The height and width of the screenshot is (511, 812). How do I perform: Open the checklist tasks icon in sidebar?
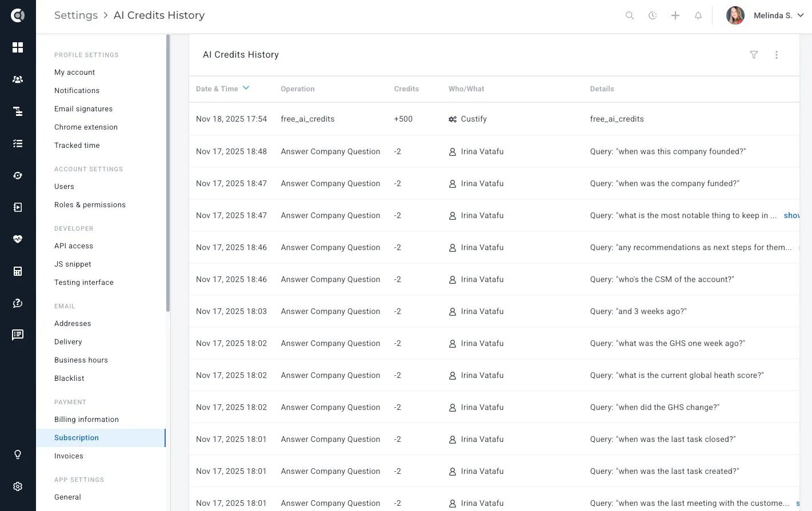18,143
